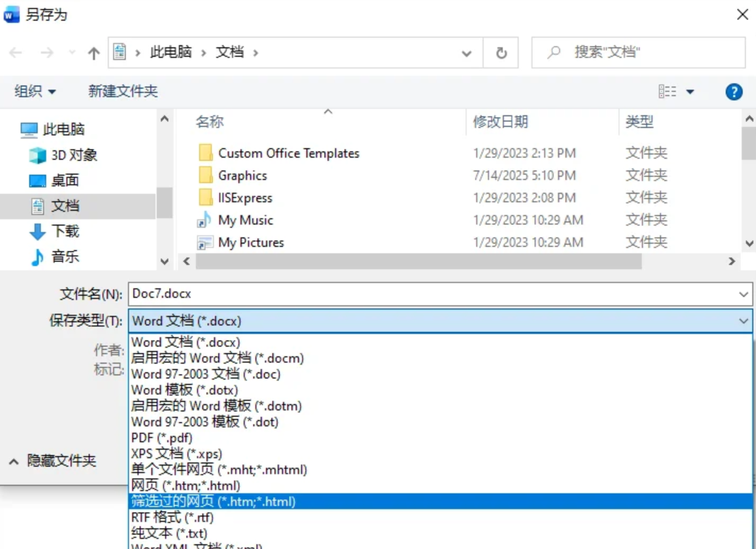The image size is (756, 549).
Task: Sort by 类型 column header
Action: pos(639,122)
